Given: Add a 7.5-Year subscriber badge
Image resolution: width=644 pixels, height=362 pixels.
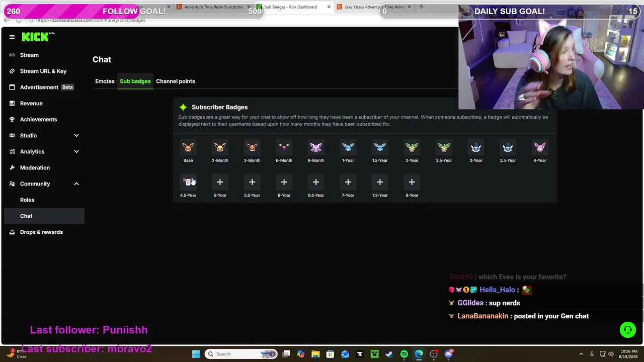Looking at the screenshot, I should coord(380,182).
